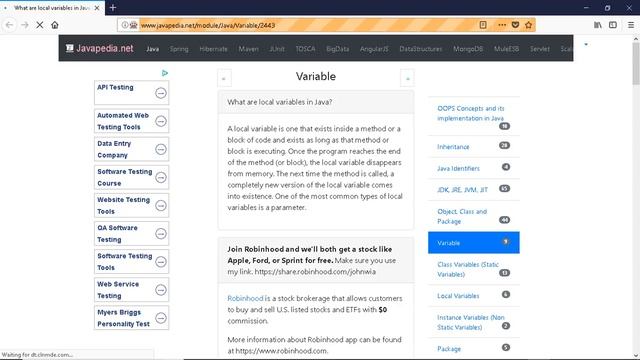Viewport: 640px width, 360px height.
Task: Stop loading the page
Action: pos(40,25)
